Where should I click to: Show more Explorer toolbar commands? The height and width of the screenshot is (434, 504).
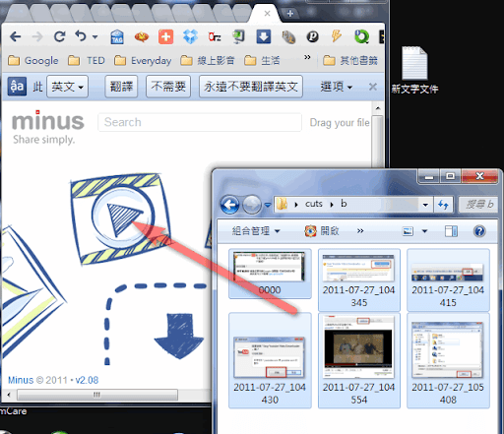pyautogui.click(x=360, y=231)
